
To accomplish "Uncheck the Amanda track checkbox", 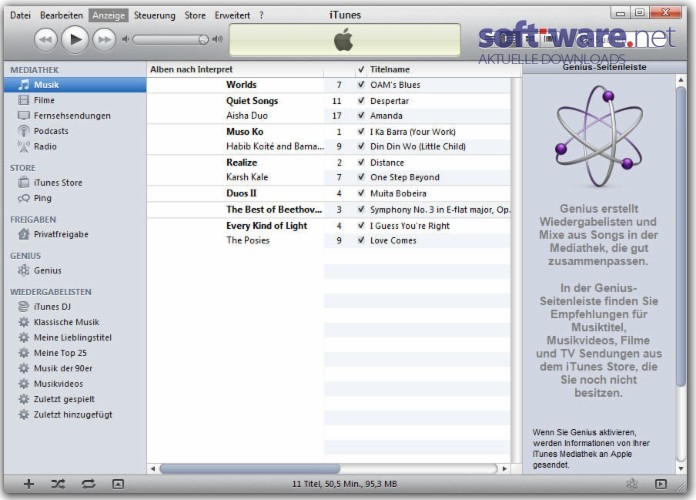I will [x=361, y=115].
